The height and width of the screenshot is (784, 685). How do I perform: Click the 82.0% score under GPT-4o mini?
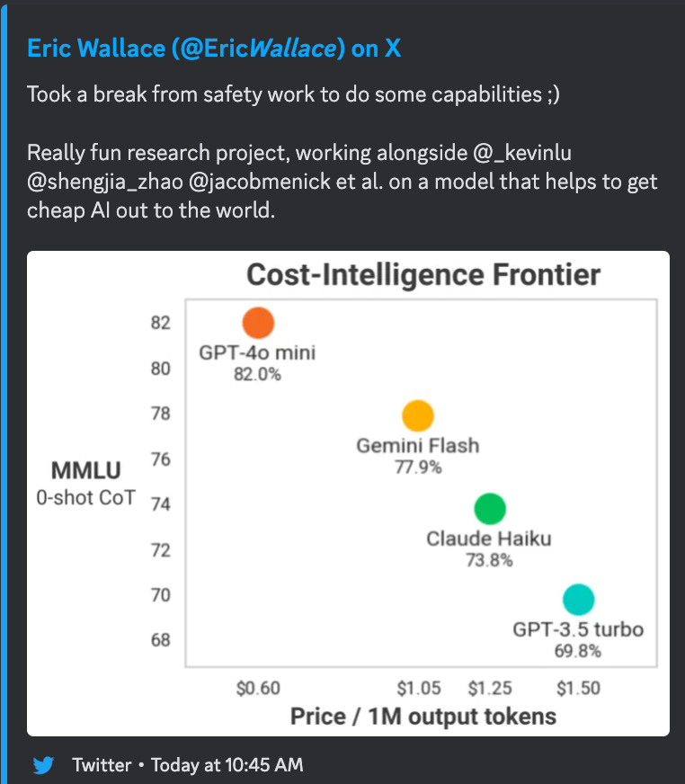point(257,374)
